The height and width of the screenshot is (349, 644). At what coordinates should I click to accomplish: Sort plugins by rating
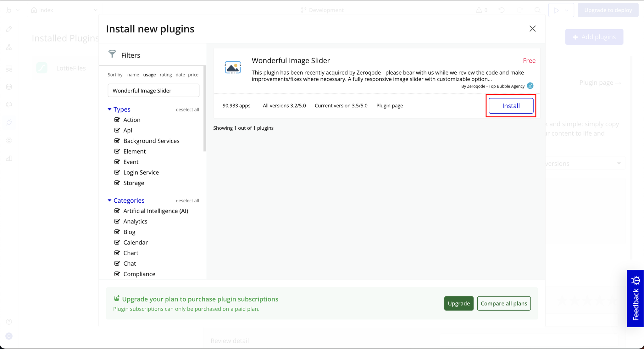pyautogui.click(x=166, y=75)
